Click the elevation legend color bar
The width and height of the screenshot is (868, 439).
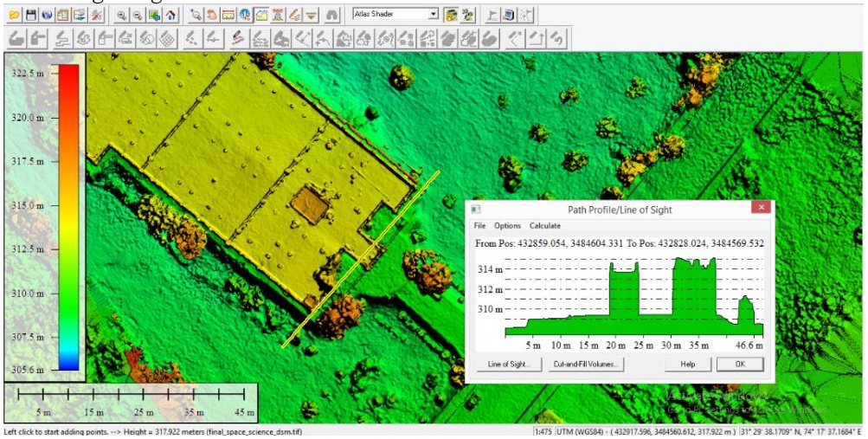[x=68, y=216]
